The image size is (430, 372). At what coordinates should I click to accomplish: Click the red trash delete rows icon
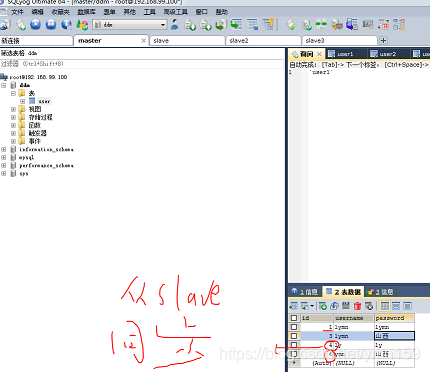[357, 306]
